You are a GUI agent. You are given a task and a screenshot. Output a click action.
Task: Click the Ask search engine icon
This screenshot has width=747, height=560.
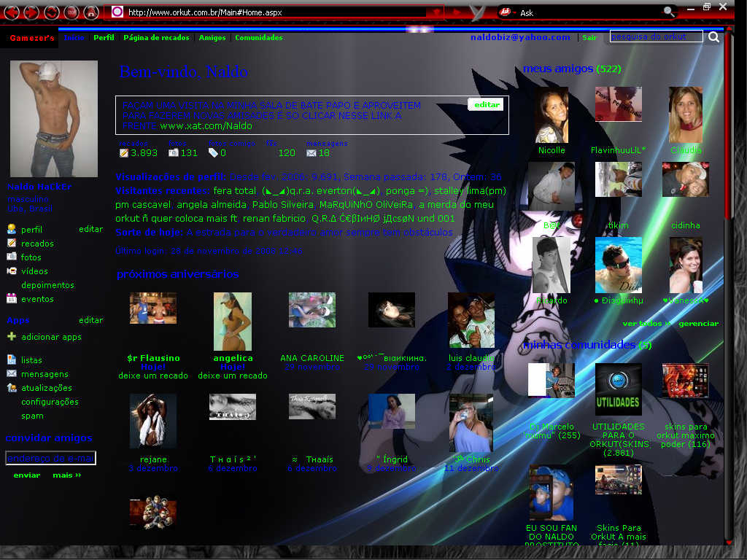pyautogui.click(x=505, y=12)
